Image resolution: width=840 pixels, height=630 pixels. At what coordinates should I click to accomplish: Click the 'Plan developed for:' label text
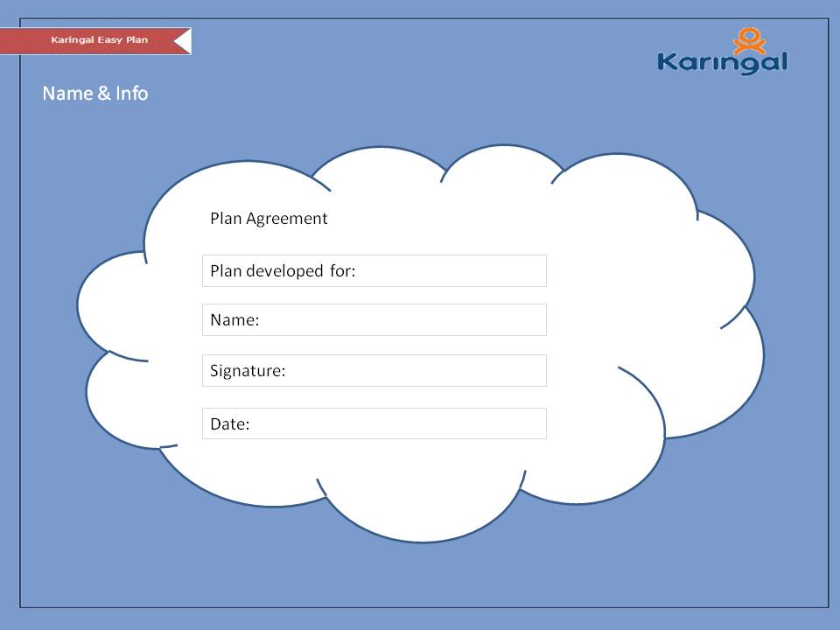[x=283, y=271]
